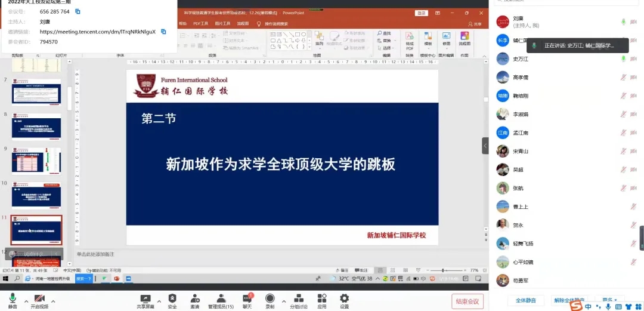
Task: Toggle 史万江's microphone in the participant list
Action: coord(623,59)
